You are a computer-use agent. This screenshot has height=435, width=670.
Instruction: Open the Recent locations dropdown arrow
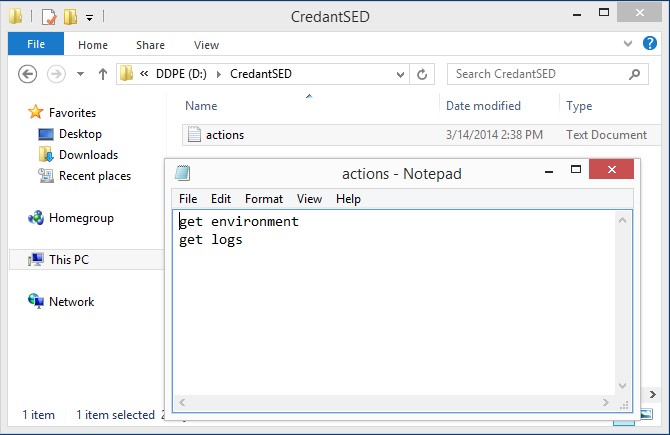(78, 74)
